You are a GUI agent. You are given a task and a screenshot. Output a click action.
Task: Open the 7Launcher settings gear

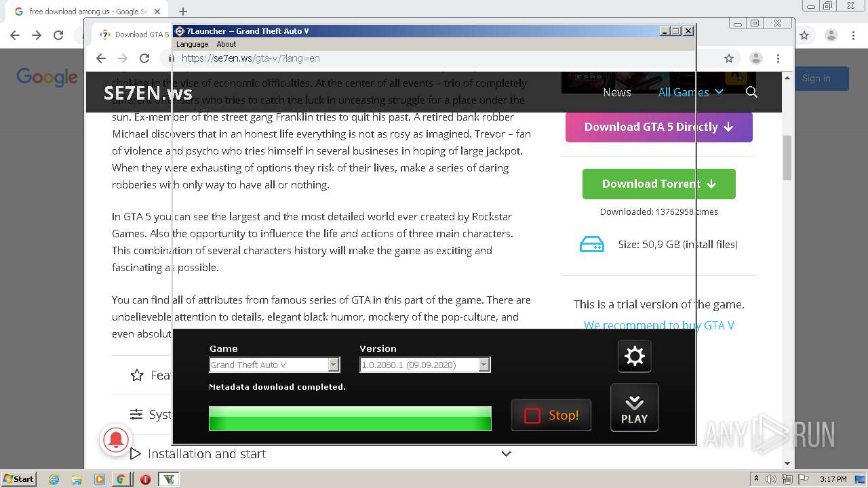(x=635, y=357)
